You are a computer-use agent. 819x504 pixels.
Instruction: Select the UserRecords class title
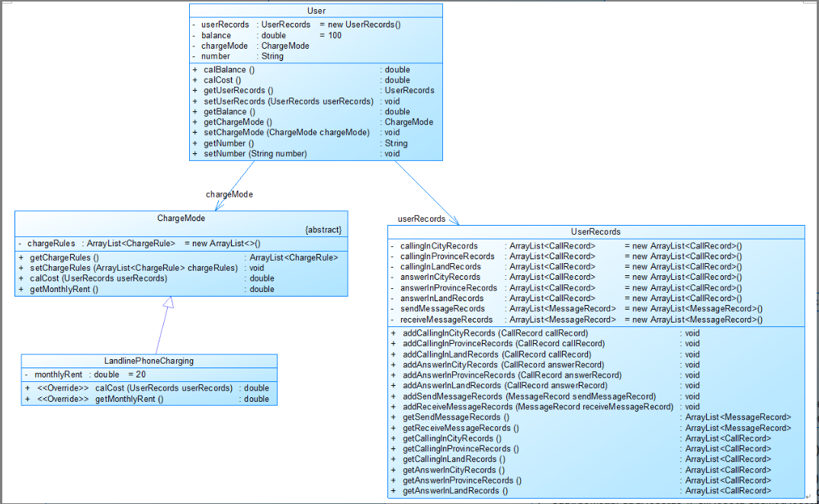596,232
